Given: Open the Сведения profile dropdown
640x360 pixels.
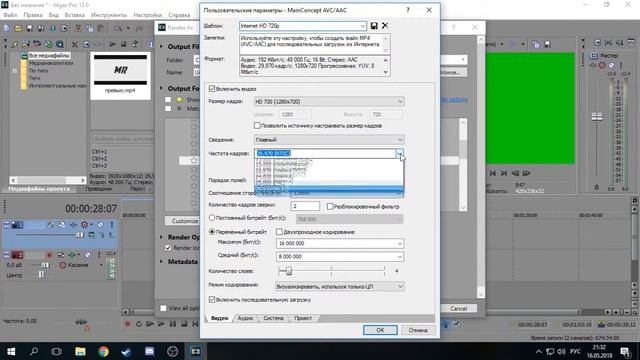Looking at the screenshot, I should [x=400, y=140].
